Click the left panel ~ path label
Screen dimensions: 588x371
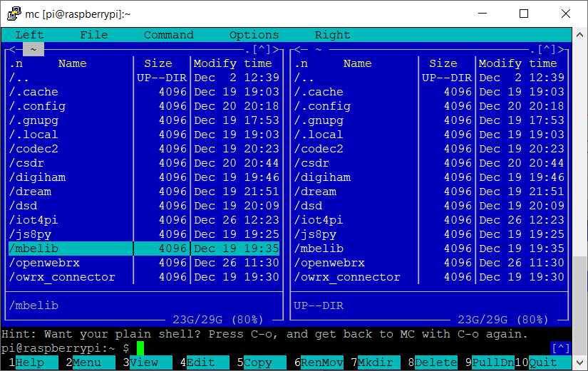[33, 49]
